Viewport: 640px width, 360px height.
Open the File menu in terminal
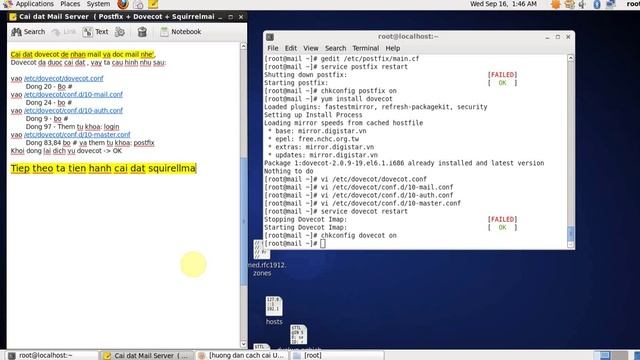pos(273,48)
